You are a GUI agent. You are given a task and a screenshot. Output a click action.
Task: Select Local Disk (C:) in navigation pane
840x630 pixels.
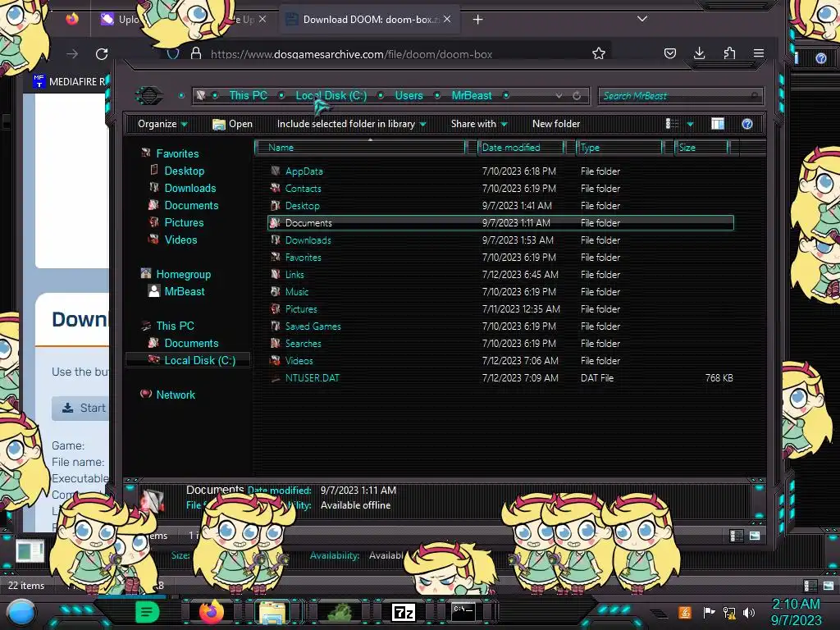(x=199, y=361)
